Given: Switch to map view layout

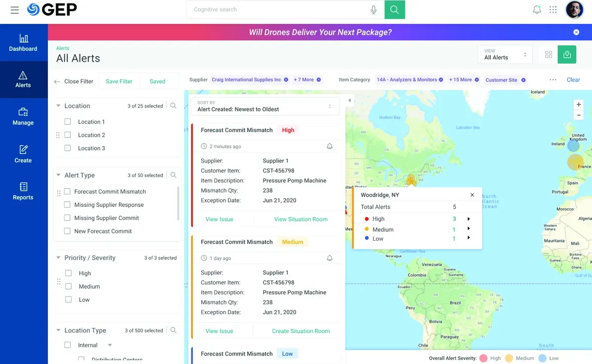Looking at the screenshot, I should click(x=567, y=55).
